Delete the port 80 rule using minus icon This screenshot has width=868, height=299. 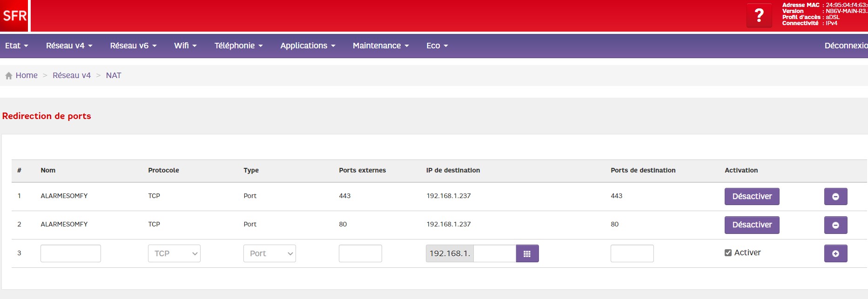click(x=835, y=225)
